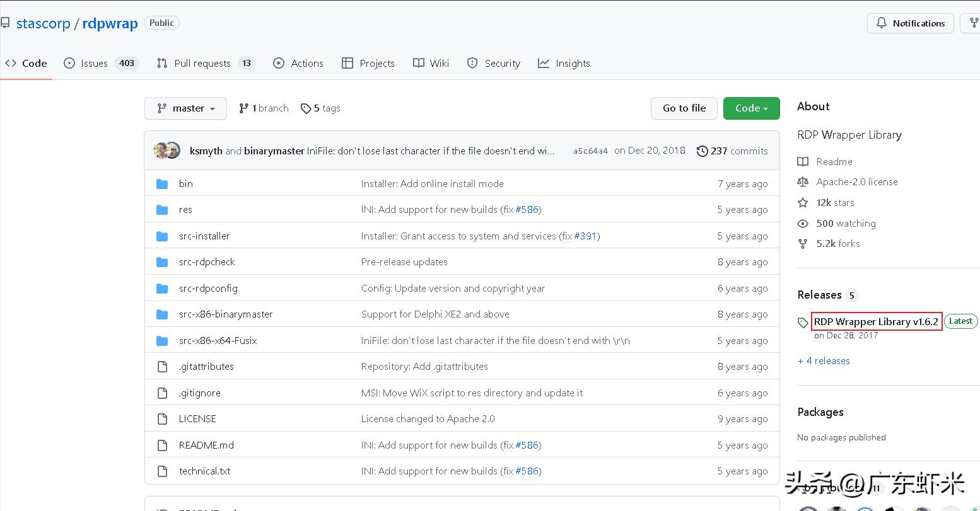The image size is (980, 511).
Task: Switch to the Pull requests tab
Action: pyautogui.click(x=202, y=64)
